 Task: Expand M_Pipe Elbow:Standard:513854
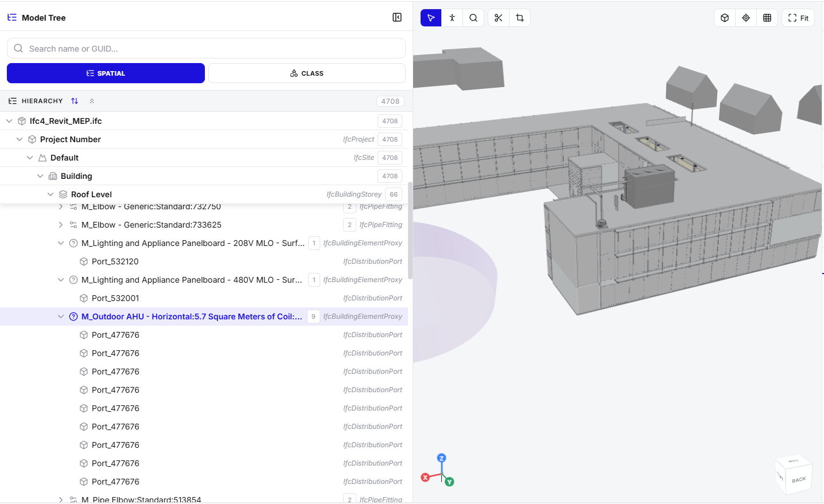61,499
